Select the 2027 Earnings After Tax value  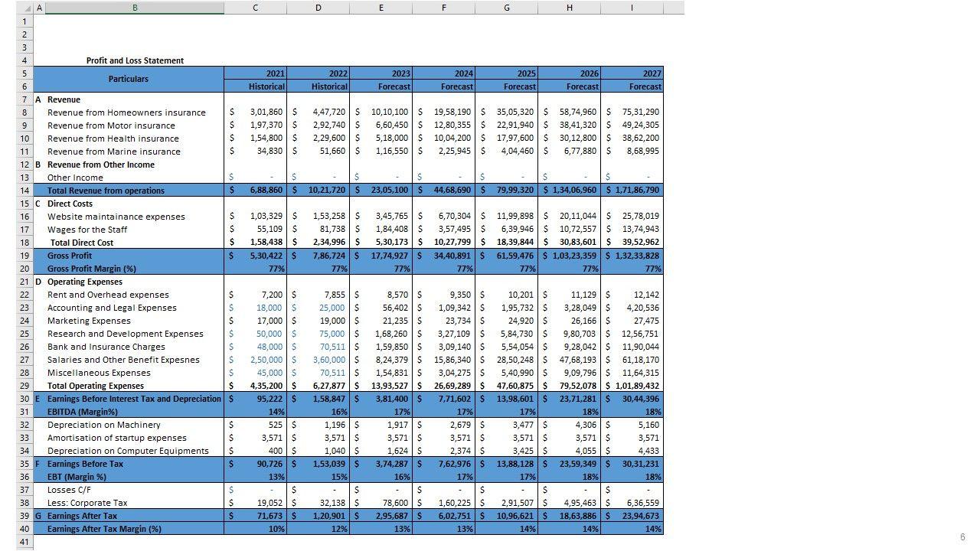point(632,516)
